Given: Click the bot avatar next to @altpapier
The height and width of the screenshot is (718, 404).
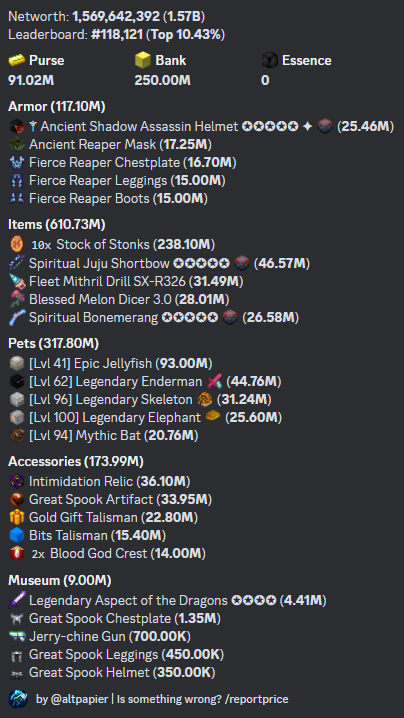Looking at the screenshot, I should tap(18, 699).
